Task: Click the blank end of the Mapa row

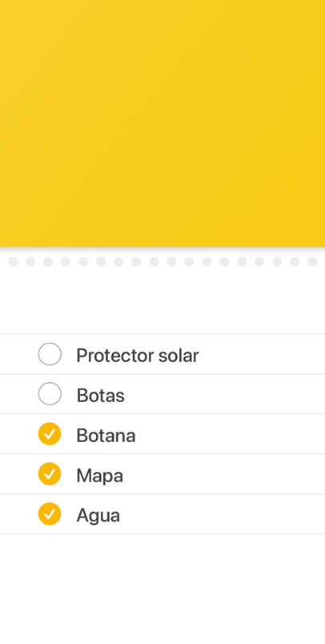Action: click(224, 474)
